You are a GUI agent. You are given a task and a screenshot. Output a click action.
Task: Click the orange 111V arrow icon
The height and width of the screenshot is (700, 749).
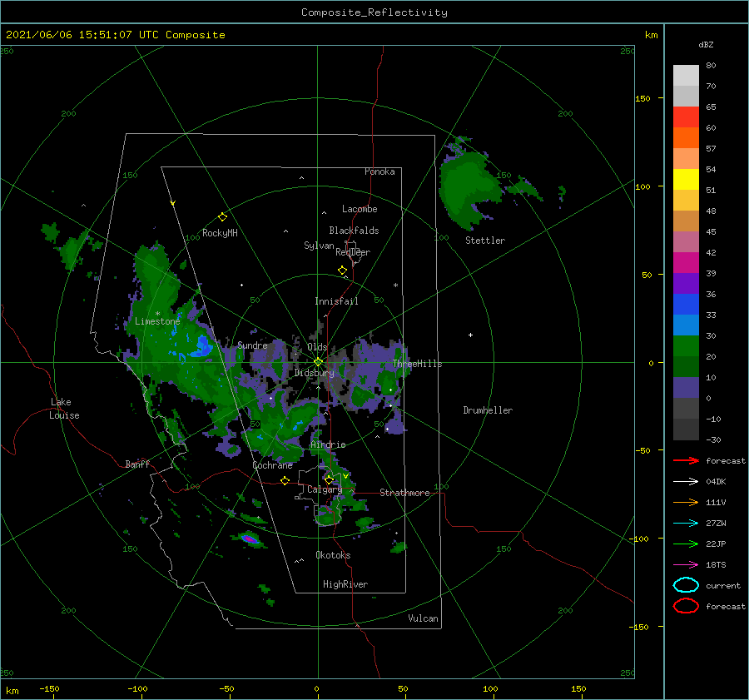(686, 502)
